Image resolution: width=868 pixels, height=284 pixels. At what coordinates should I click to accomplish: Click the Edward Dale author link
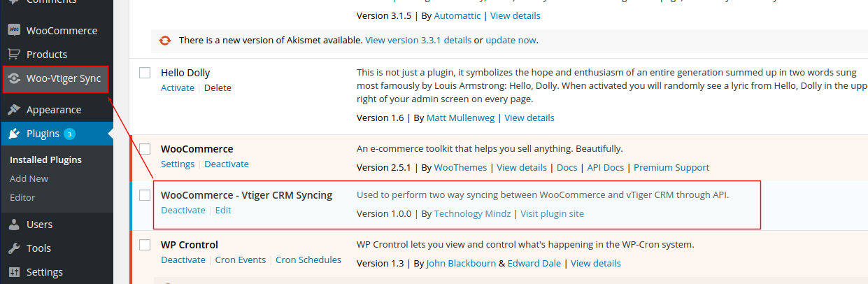tap(534, 264)
